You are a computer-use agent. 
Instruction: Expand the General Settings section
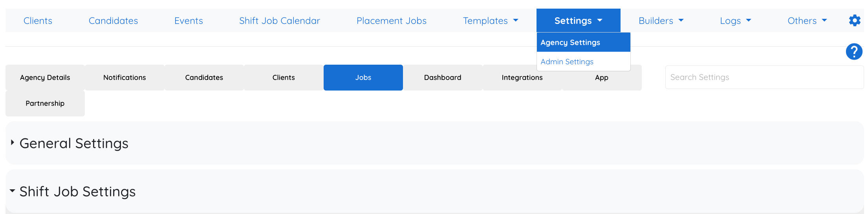click(x=74, y=143)
